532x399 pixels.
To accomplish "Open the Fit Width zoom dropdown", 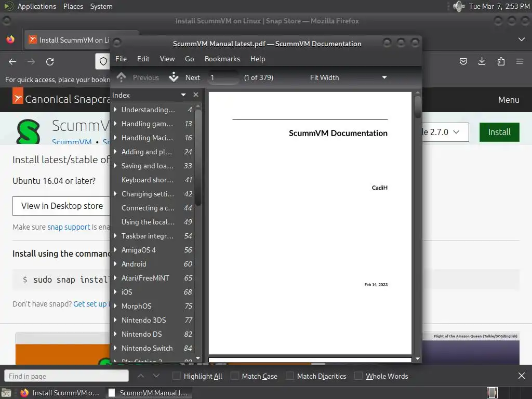I will 349,77.
